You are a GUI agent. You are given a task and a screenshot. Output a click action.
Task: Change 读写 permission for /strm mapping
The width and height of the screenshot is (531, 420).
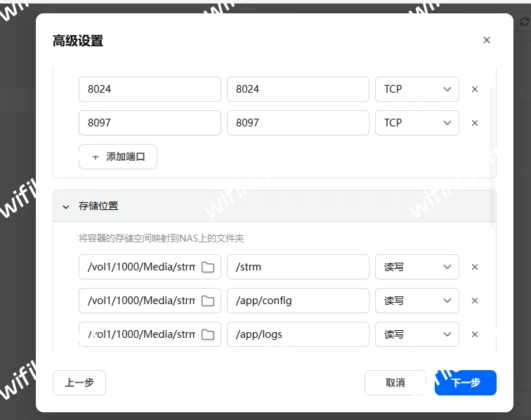click(x=417, y=267)
